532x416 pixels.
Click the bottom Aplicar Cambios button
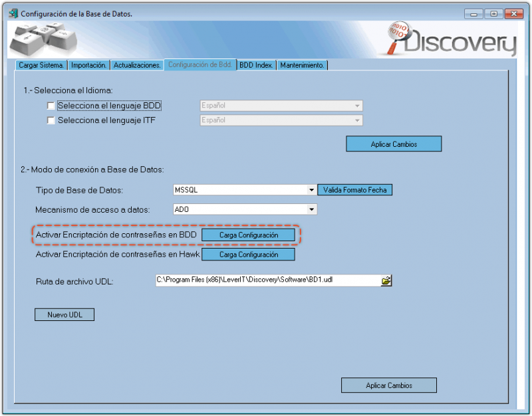tap(389, 385)
